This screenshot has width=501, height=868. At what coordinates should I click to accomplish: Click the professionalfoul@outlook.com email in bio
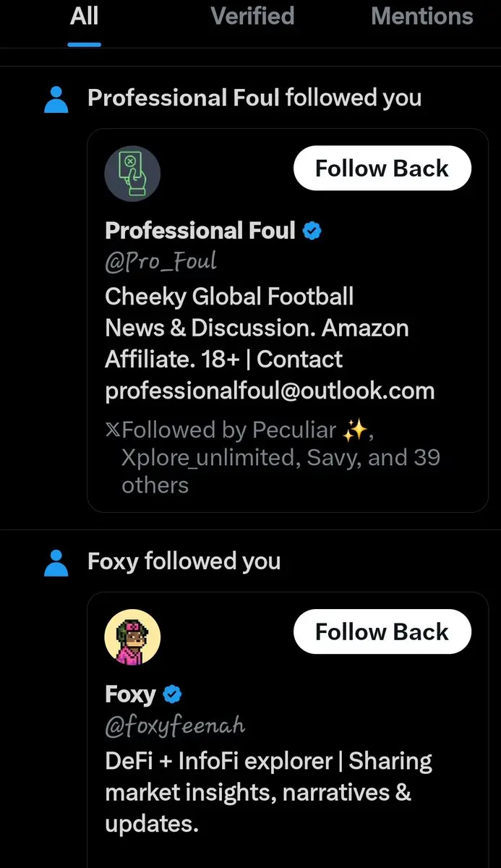click(270, 391)
